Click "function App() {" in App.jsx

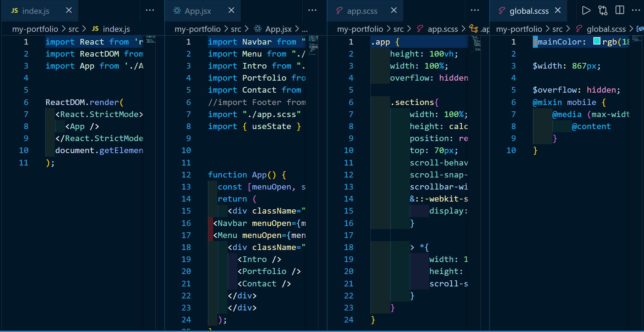point(247,175)
